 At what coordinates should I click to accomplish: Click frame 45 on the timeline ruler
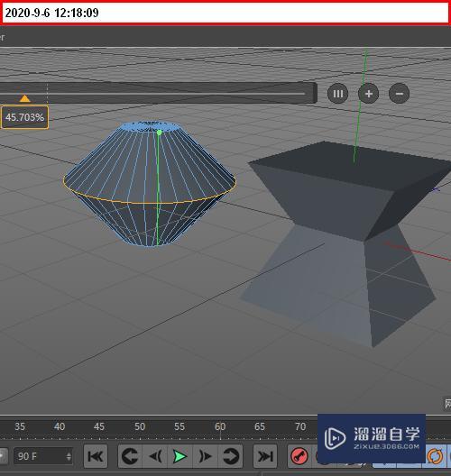click(x=99, y=426)
